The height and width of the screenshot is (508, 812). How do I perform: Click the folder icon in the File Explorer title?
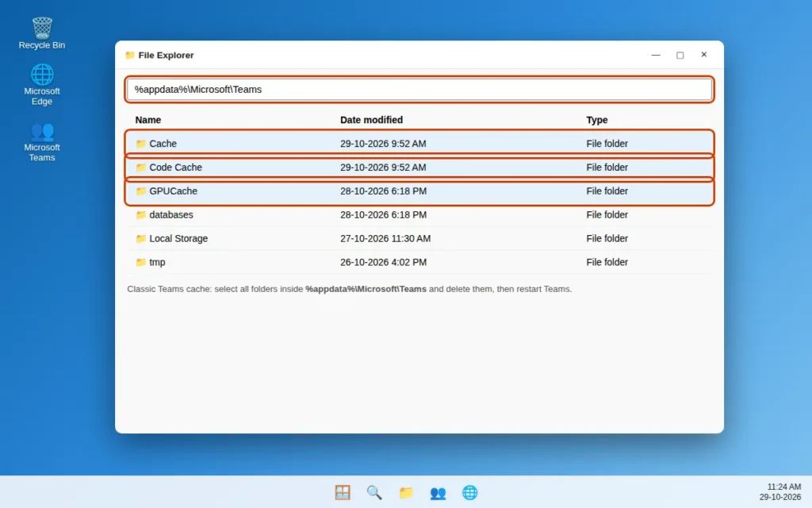pyautogui.click(x=130, y=55)
